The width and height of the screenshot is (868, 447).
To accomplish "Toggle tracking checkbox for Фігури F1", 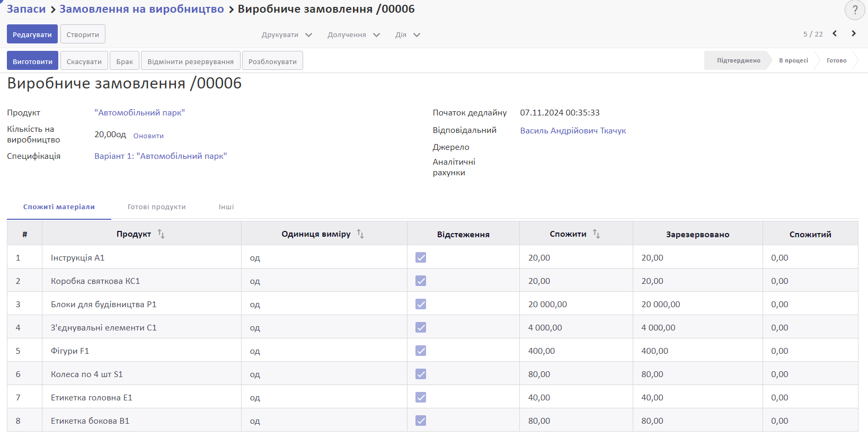I will 421,351.
